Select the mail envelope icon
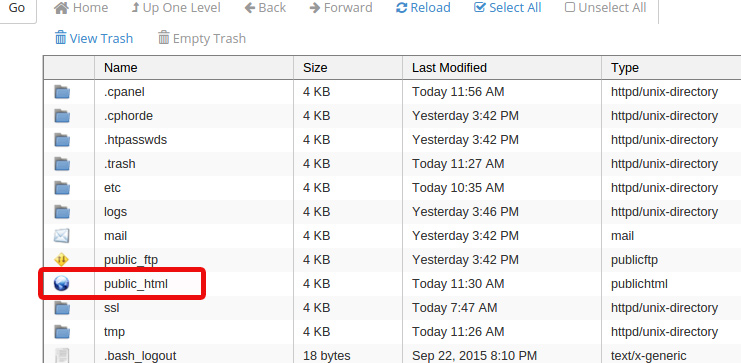This screenshot has width=741, height=363. tap(61, 235)
